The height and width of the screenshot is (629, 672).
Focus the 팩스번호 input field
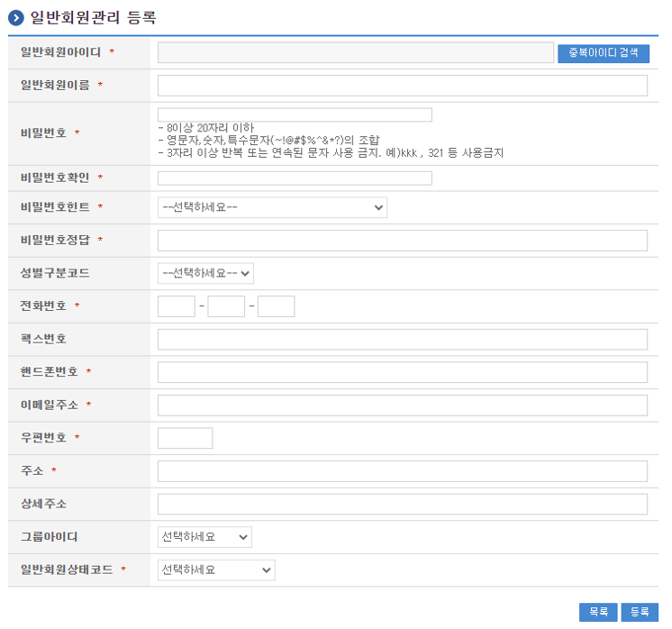402,340
